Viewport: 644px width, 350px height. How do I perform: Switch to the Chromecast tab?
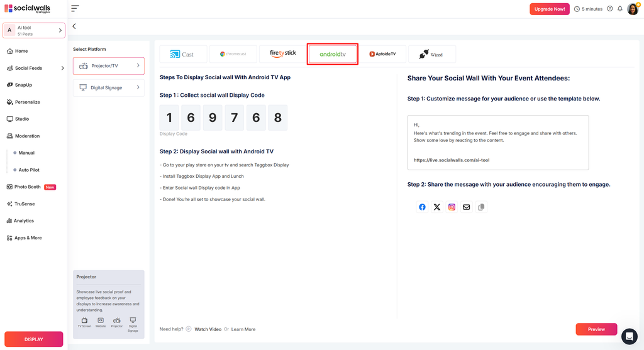(233, 54)
